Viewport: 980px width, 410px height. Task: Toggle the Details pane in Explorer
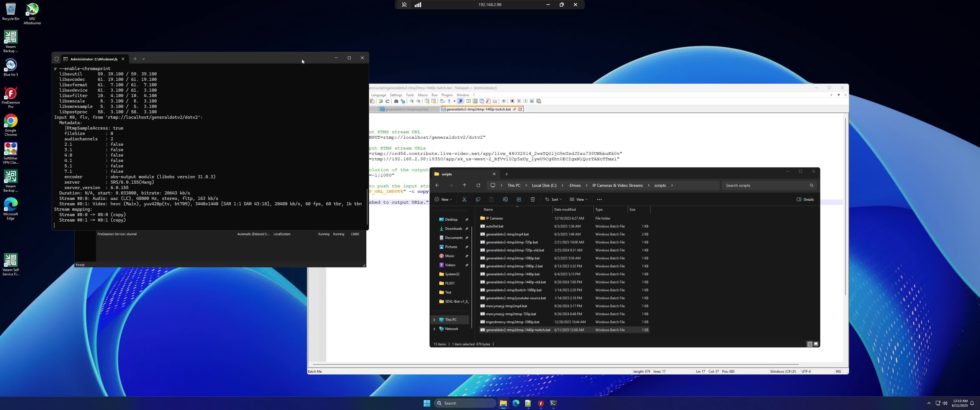(805, 199)
